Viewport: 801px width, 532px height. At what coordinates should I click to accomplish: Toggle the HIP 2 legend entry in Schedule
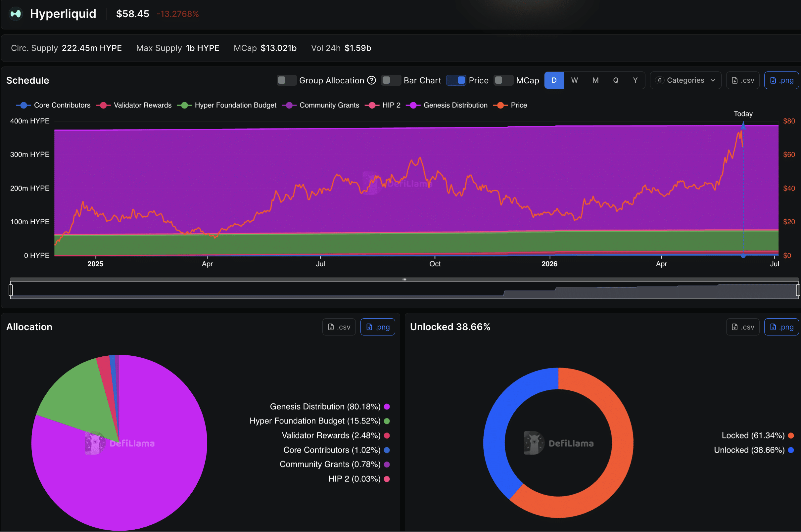pos(383,105)
